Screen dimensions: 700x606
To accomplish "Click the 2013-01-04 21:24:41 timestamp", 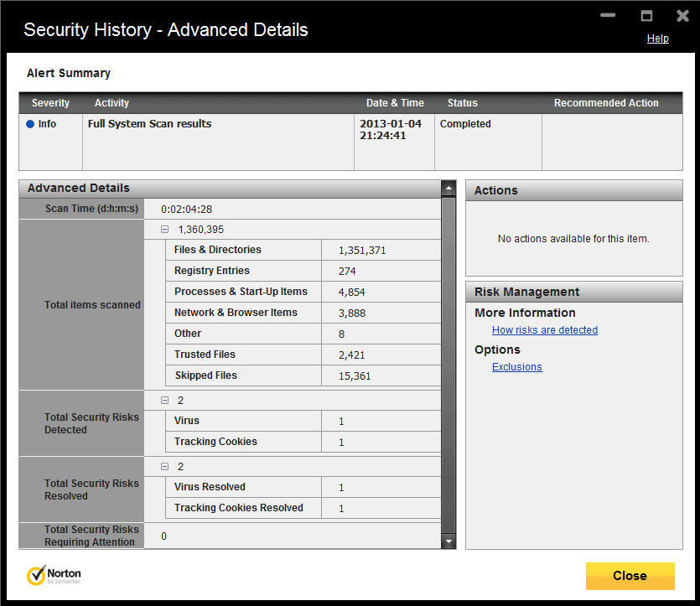I will [x=390, y=130].
